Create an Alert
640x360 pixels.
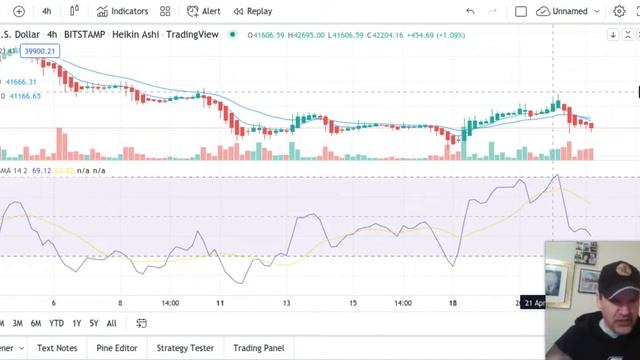tap(203, 11)
